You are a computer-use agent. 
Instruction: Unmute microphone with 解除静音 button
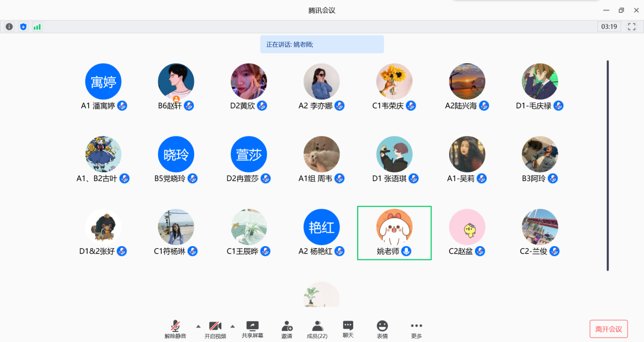(x=175, y=329)
